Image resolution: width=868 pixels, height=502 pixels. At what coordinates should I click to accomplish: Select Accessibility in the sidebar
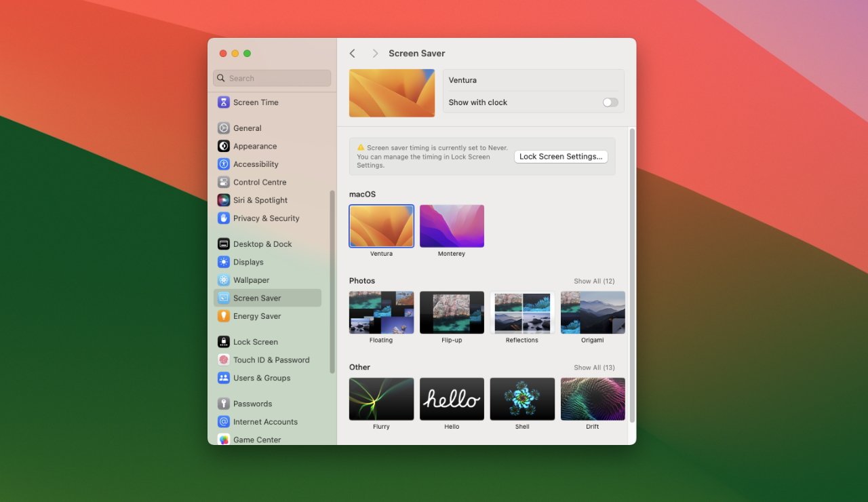267,164
